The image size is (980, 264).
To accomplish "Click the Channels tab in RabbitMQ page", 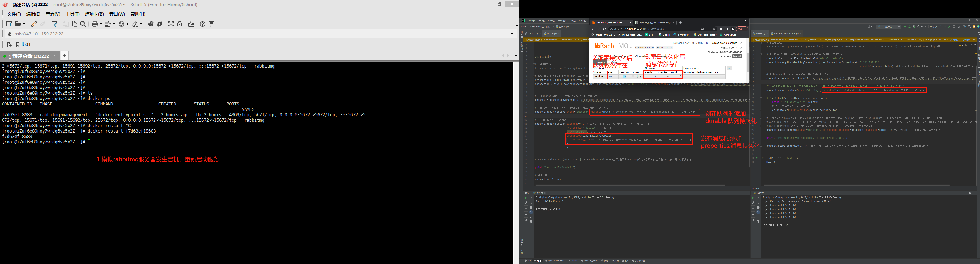I will (x=641, y=56).
